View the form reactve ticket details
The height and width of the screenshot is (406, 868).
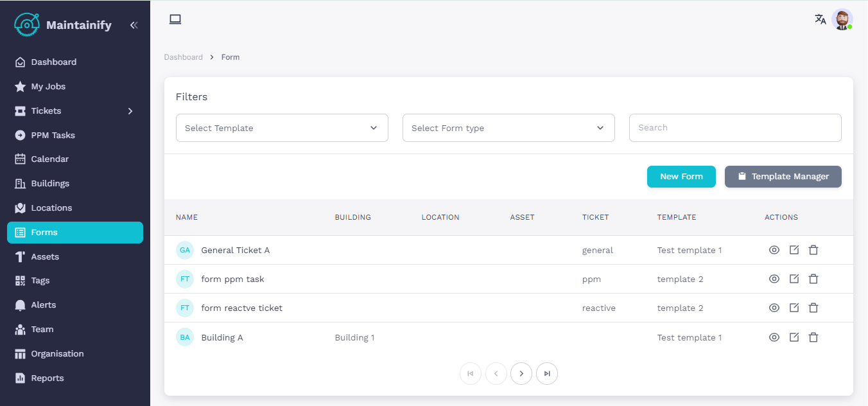click(774, 308)
